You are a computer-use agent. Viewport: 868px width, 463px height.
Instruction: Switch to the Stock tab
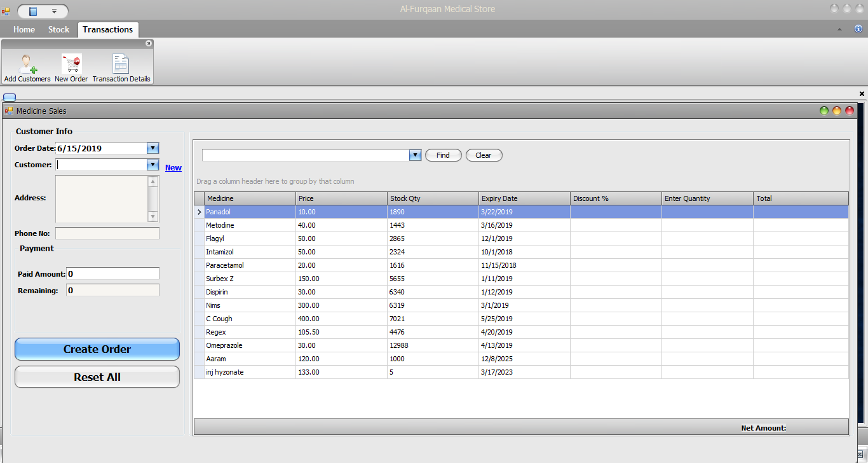coord(58,29)
